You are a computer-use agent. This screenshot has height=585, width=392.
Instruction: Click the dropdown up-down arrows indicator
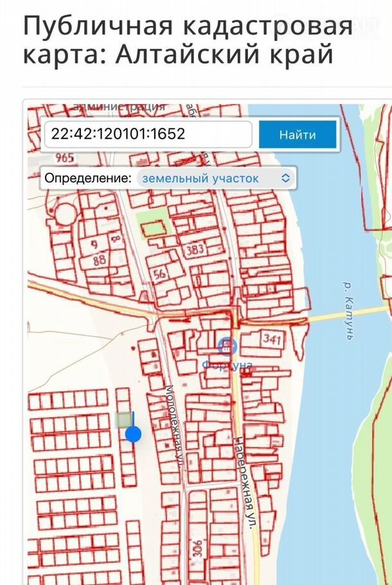[286, 178]
